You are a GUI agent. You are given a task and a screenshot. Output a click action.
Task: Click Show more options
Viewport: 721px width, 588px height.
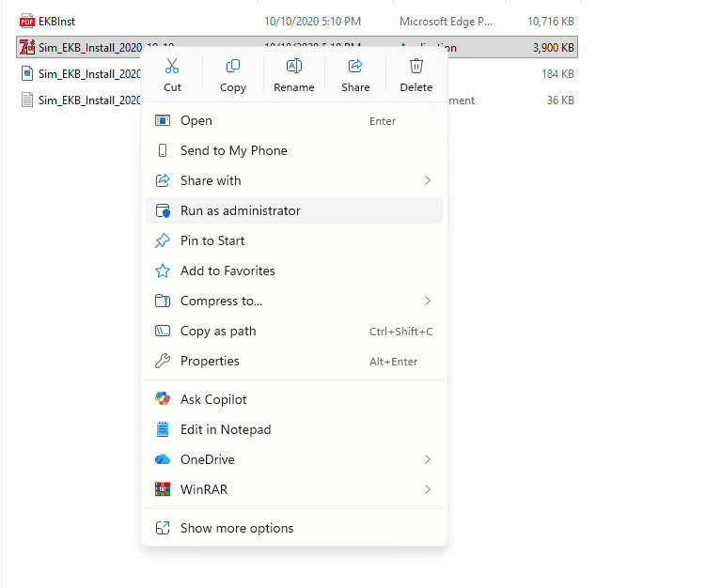[x=237, y=528]
